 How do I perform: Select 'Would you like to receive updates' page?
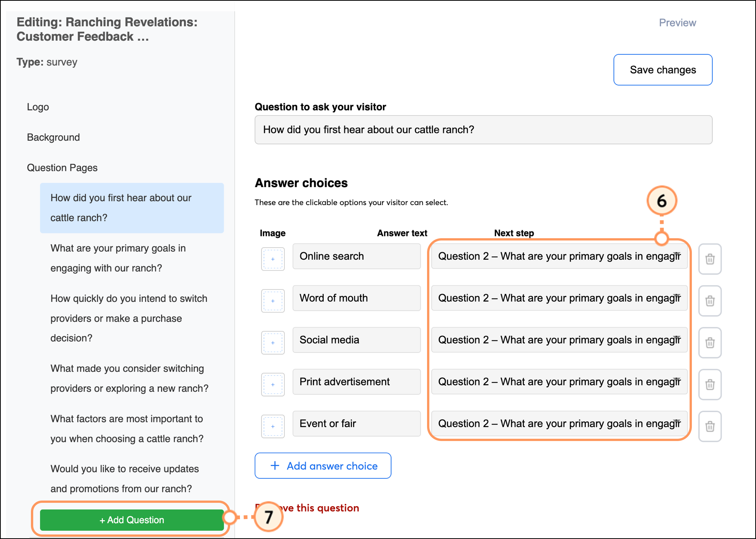click(x=132, y=479)
